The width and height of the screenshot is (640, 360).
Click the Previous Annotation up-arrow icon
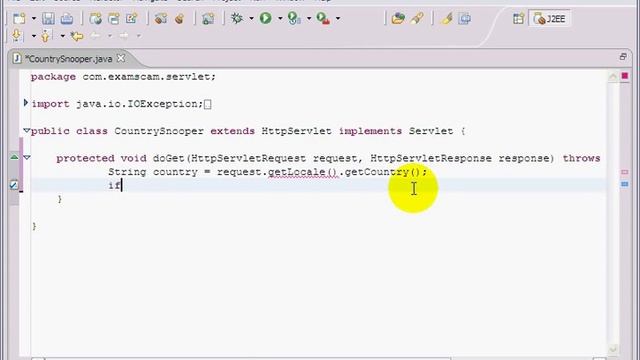click(x=45, y=36)
